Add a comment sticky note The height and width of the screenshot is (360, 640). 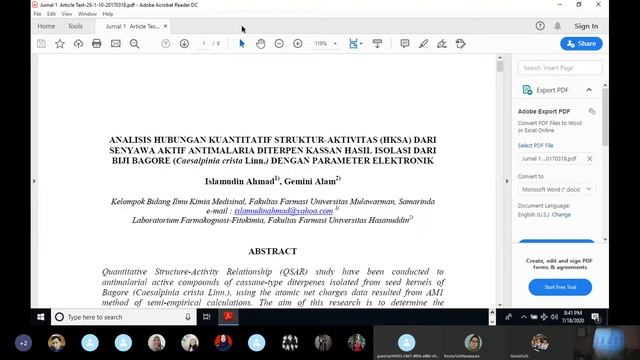tap(404, 44)
